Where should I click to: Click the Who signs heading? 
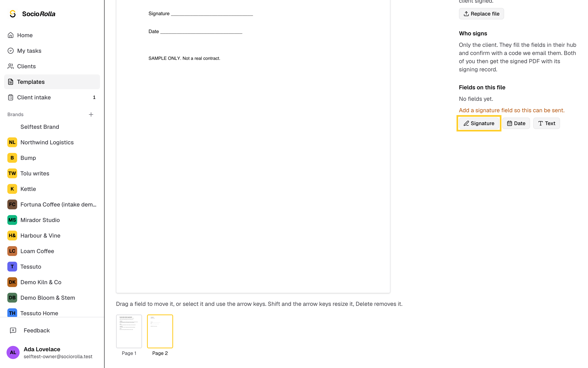click(473, 33)
